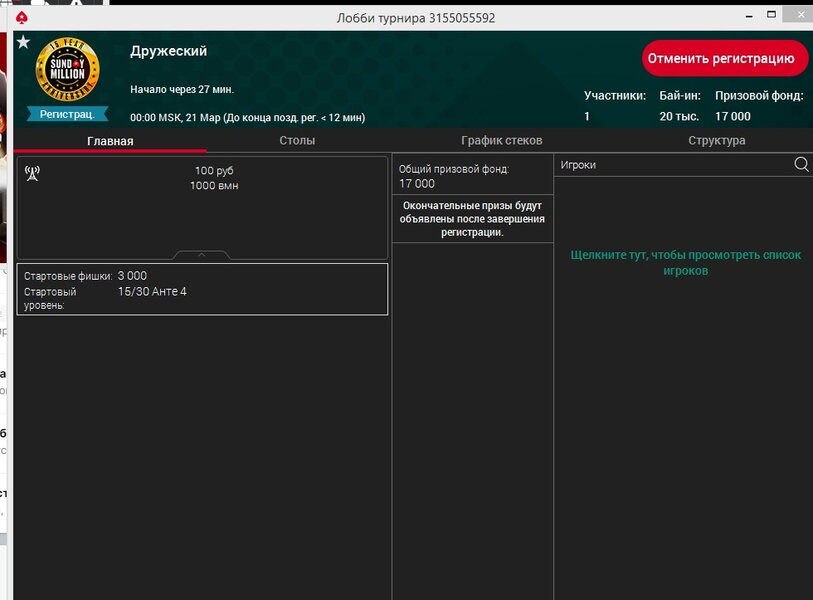This screenshot has width=813, height=600.
Task: Click the Sunday Million tournament logo
Action: 67,72
